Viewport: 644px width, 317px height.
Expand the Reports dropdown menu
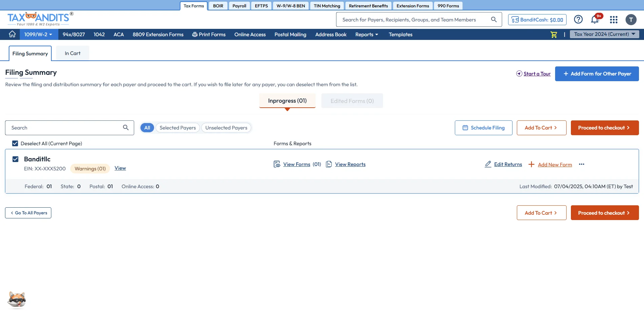(x=367, y=34)
